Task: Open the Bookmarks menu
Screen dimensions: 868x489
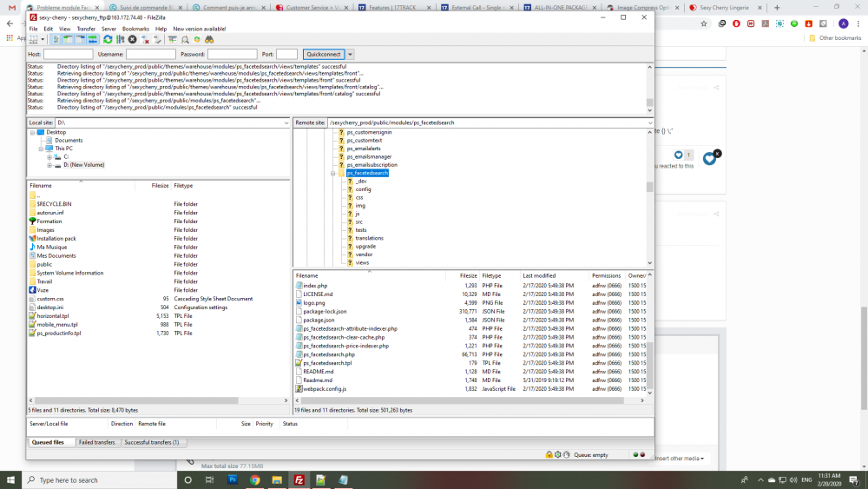Action: pyautogui.click(x=135, y=29)
